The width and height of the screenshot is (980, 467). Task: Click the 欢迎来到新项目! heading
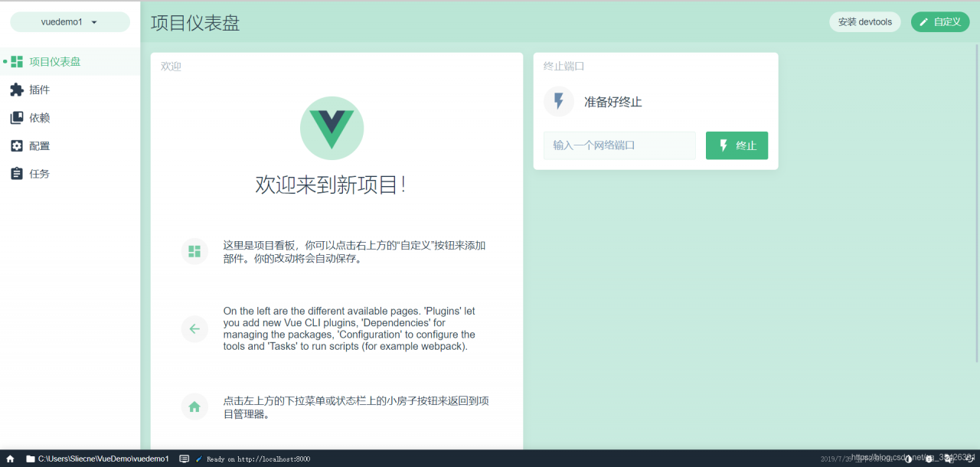point(332,185)
